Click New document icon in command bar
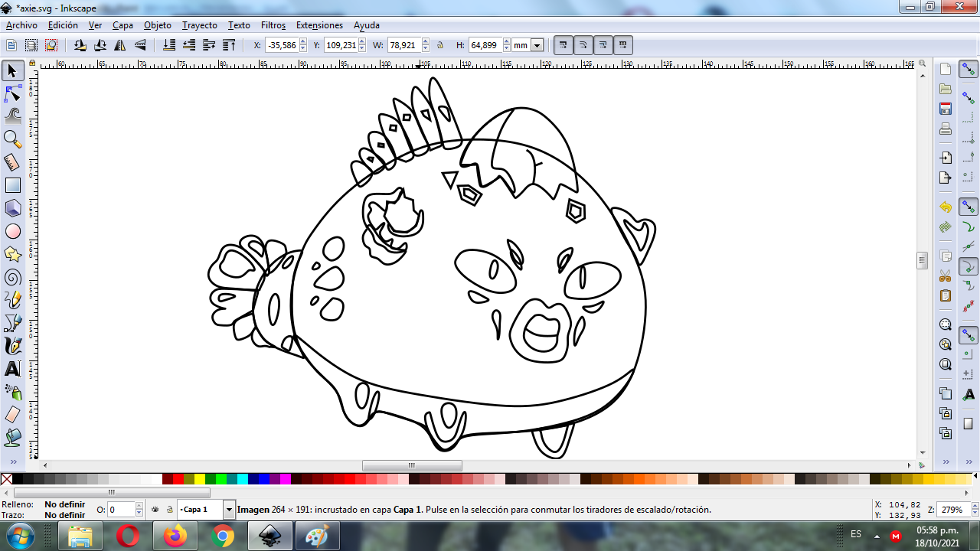980x551 pixels. pos(946,70)
